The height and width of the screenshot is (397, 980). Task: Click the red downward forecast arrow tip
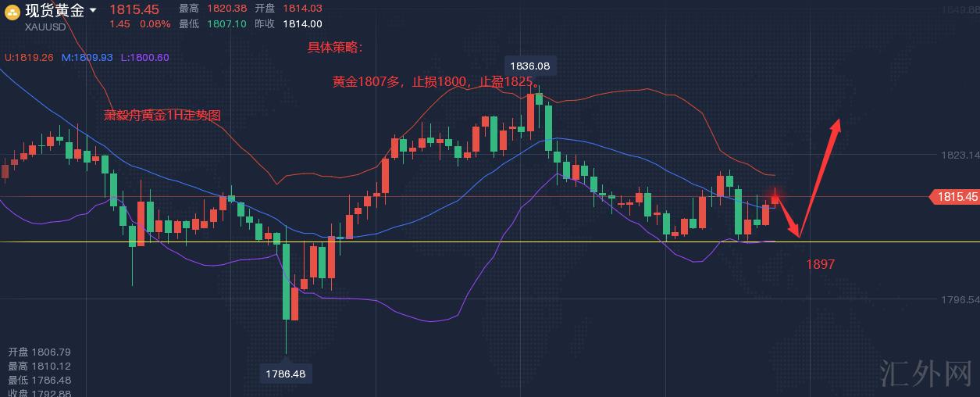[797, 234]
